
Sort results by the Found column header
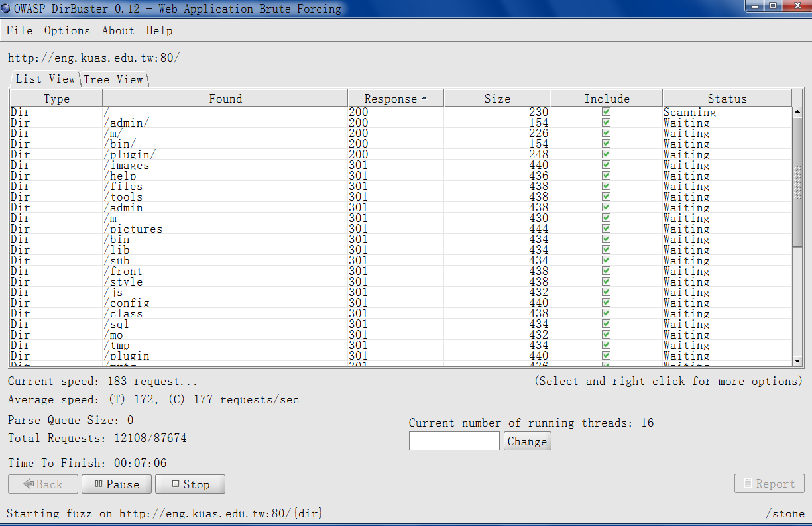225,99
